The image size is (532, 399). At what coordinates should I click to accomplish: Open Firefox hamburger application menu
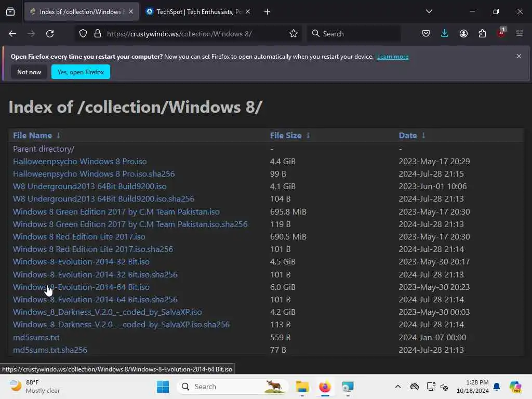click(x=520, y=33)
